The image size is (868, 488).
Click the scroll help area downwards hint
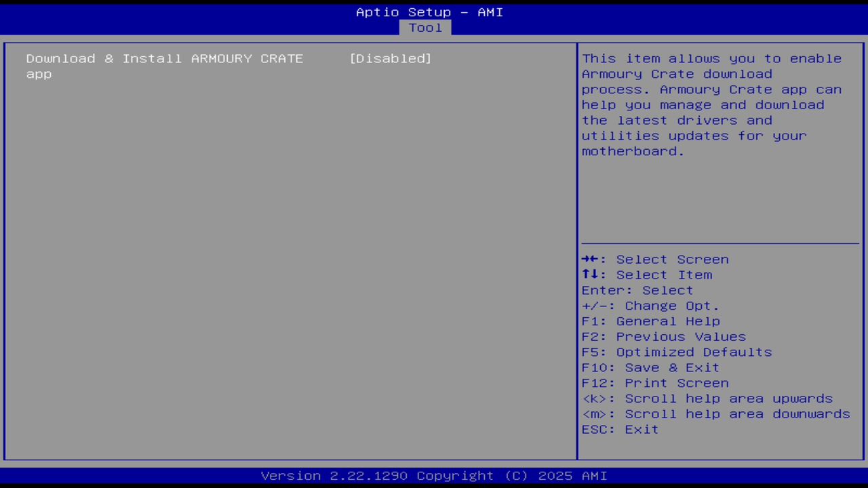point(715,413)
